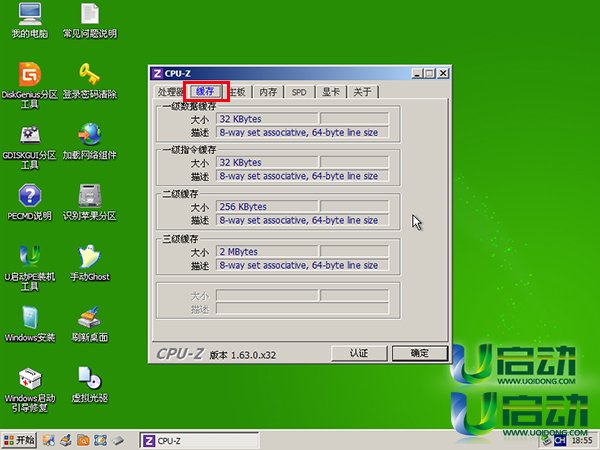
Task: Click the CH language indicator in the tray
Action: pyautogui.click(x=560, y=440)
